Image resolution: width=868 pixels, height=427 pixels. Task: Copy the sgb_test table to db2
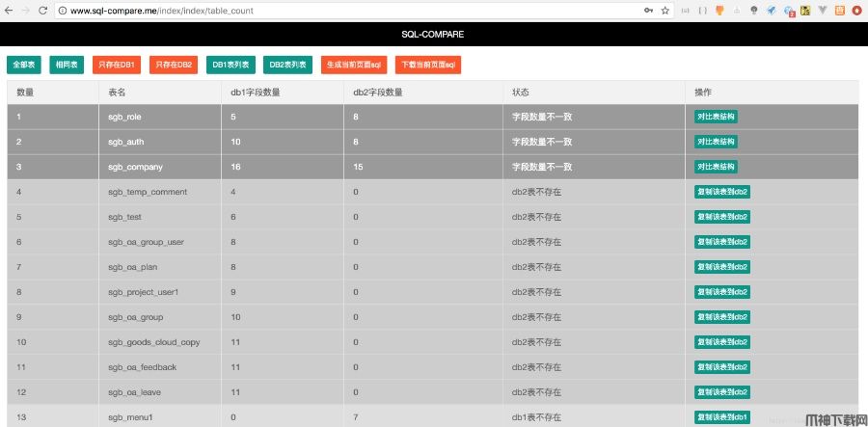[722, 217]
